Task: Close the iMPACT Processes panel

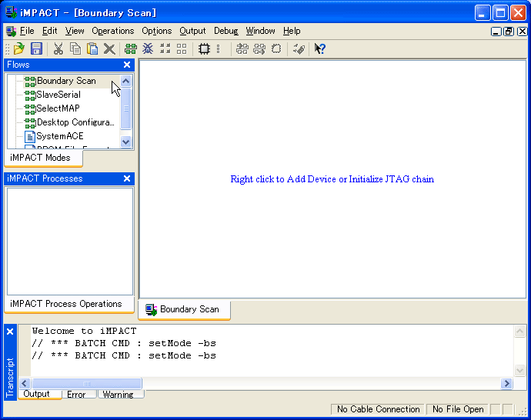Action: (x=127, y=178)
